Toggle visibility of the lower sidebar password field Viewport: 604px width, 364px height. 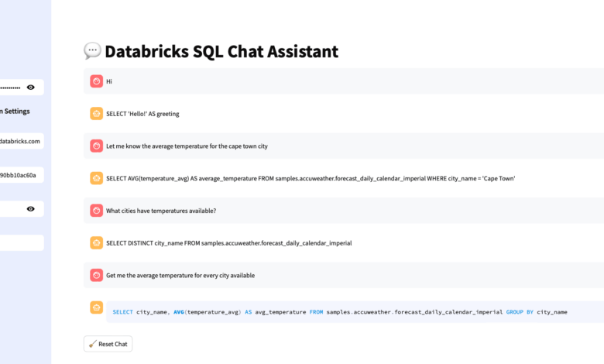(x=30, y=209)
